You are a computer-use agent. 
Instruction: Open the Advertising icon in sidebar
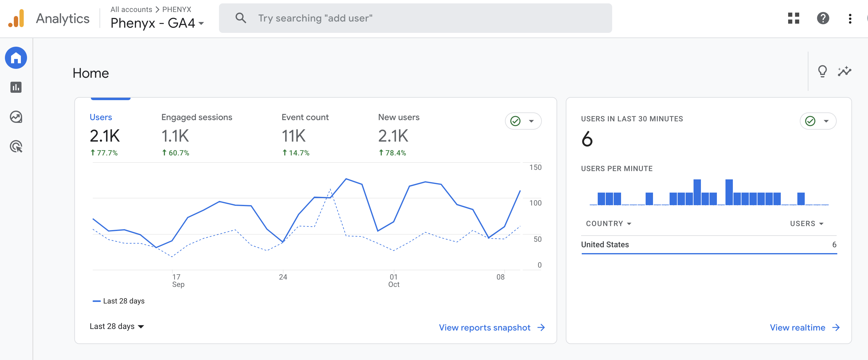[16, 146]
